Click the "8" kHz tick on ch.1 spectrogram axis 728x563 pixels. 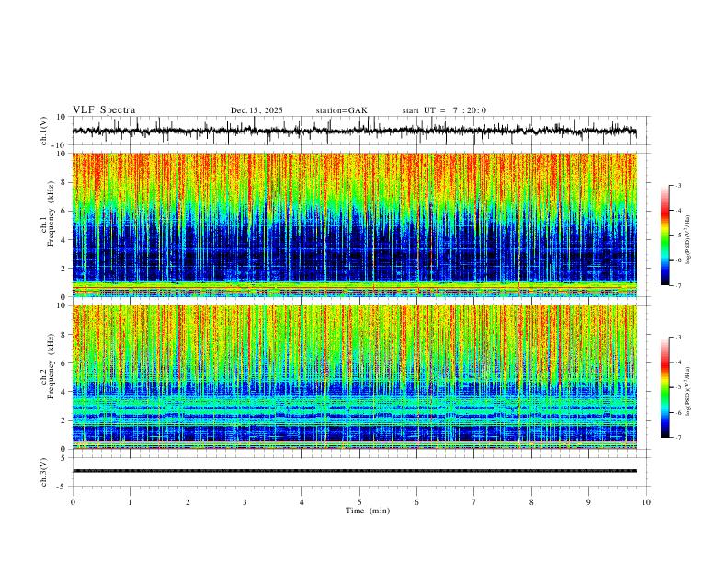[x=63, y=182]
